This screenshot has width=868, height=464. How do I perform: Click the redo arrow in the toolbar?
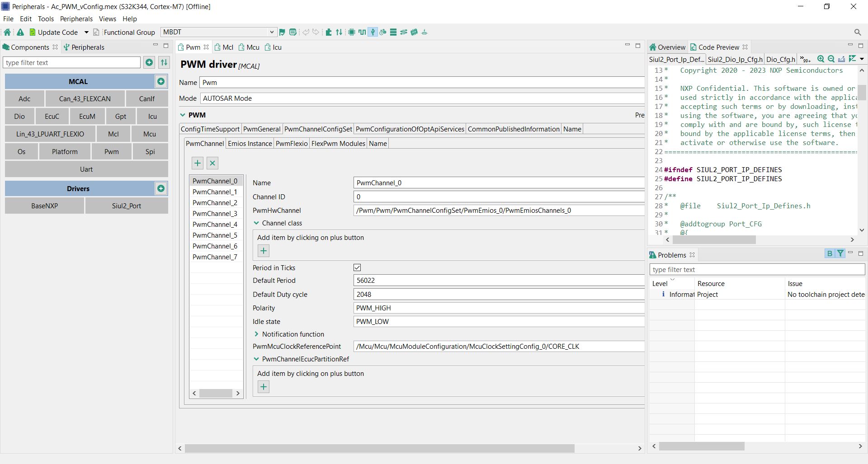316,32
